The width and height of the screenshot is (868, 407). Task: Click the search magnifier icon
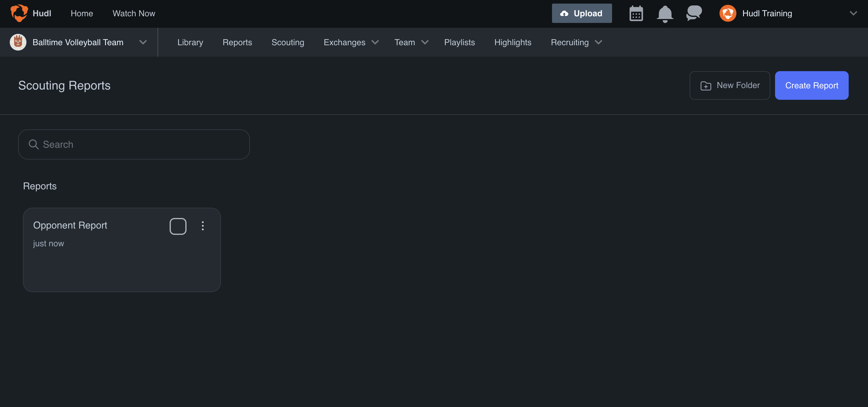pyautogui.click(x=34, y=144)
